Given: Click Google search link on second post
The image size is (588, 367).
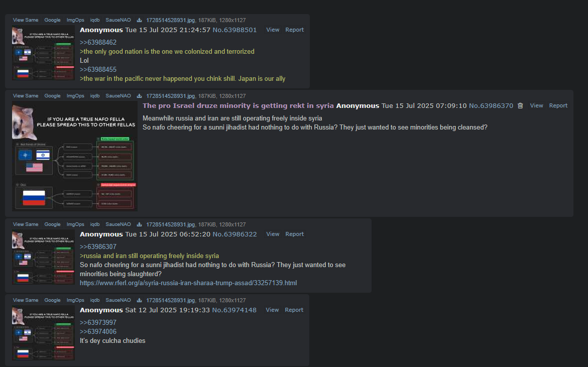Looking at the screenshot, I should click(x=53, y=96).
